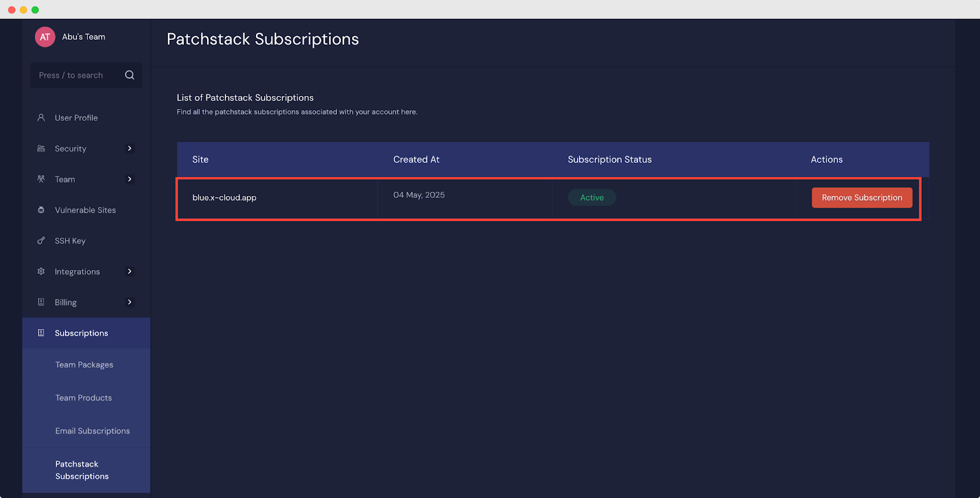Expand the Billing submenu chevron
Screen dimensions: 980x498
(129, 302)
